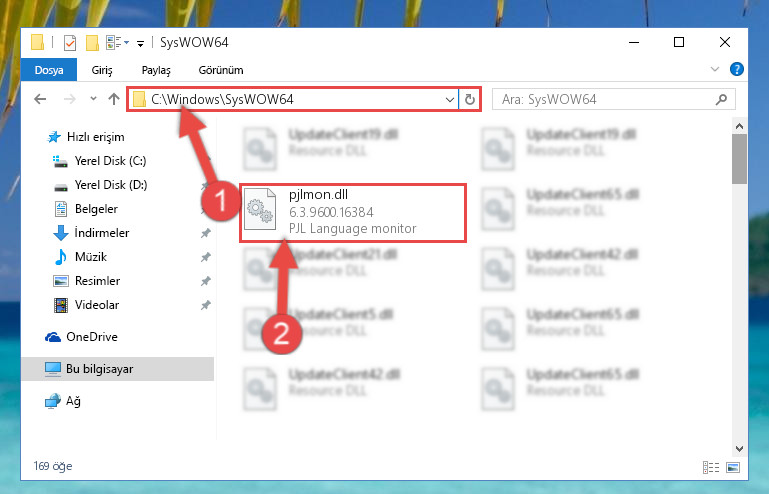This screenshot has height=494, width=769.
Task: Click the Help question mark icon
Action: tap(737, 69)
